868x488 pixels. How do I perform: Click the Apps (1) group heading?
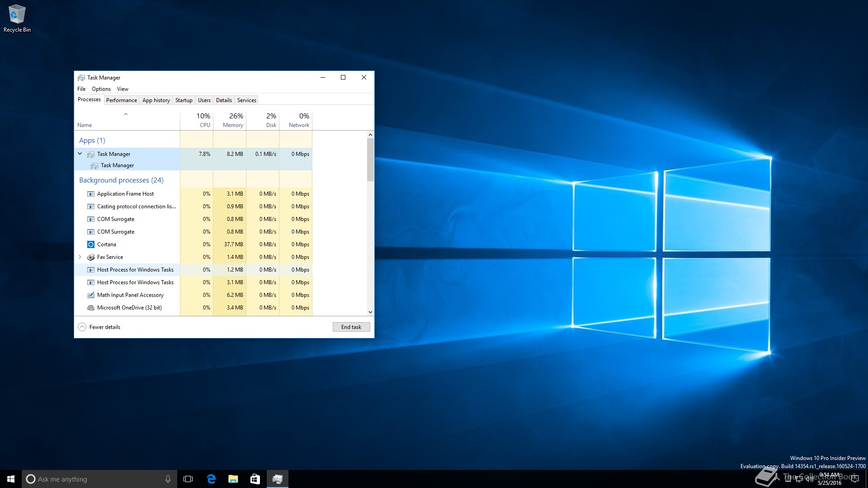click(x=92, y=141)
